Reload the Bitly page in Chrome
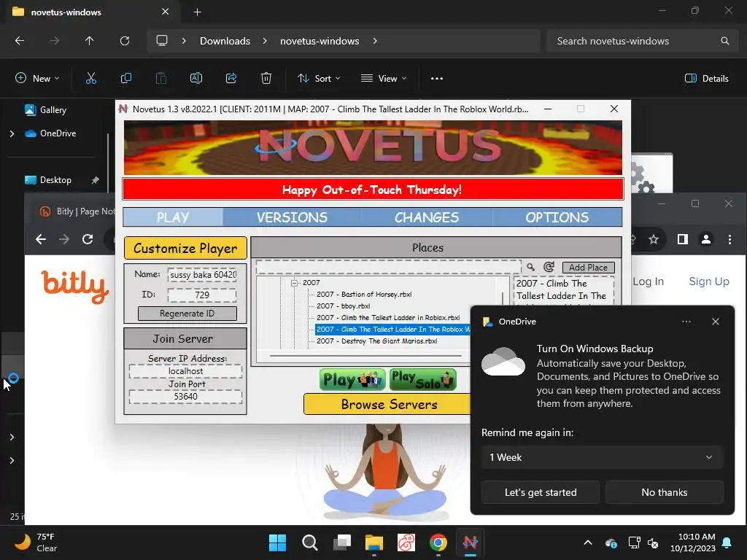 click(88, 239)
